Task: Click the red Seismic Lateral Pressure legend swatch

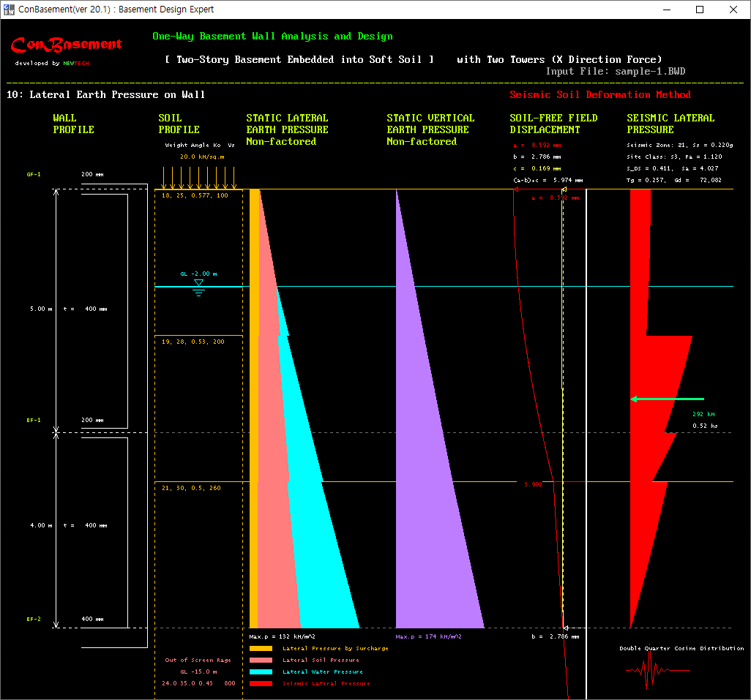Action: coord(261,683)
